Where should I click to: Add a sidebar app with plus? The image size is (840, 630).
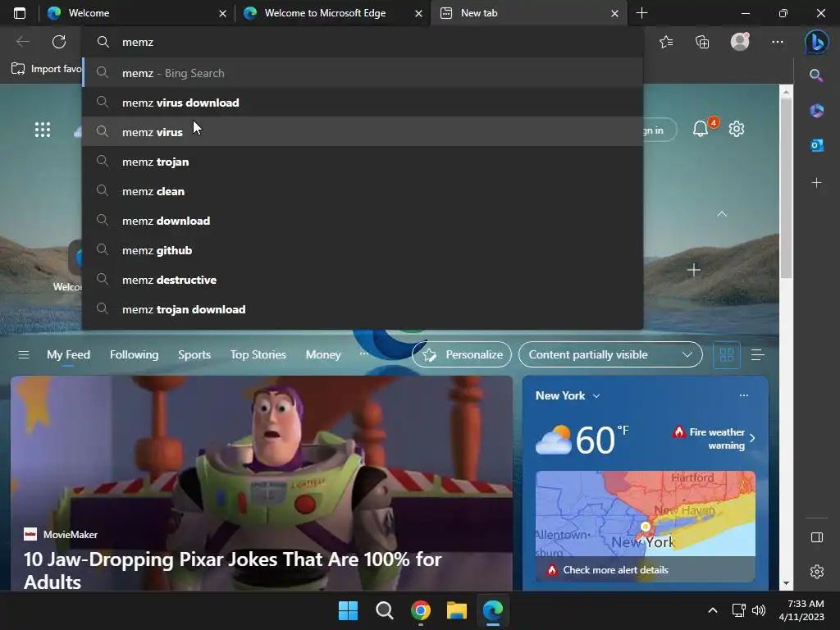(x=816, y=183)
